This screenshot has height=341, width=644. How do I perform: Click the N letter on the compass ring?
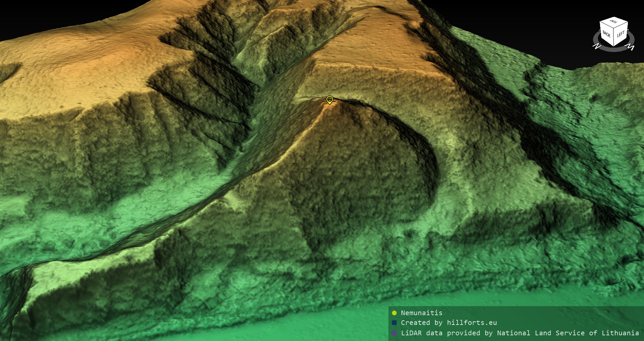pyautogui.click(x=596, y=46)
